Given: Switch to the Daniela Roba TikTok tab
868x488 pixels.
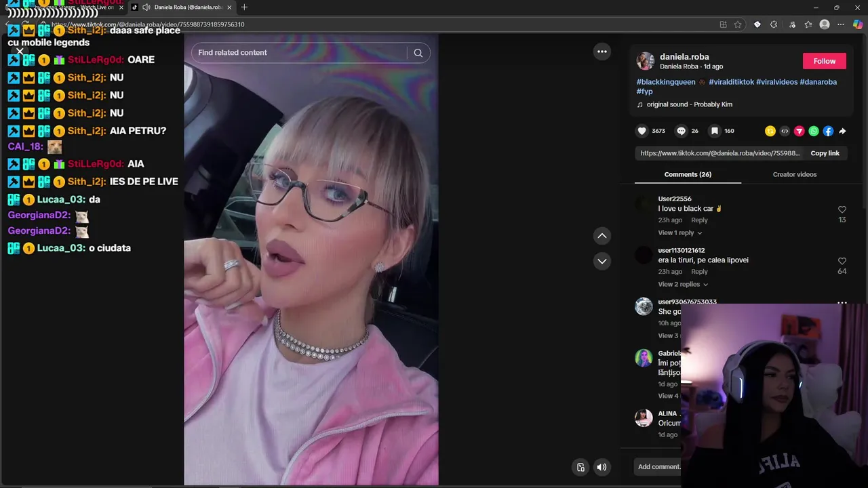Looking at the screenshot, I should pos(182,7).
